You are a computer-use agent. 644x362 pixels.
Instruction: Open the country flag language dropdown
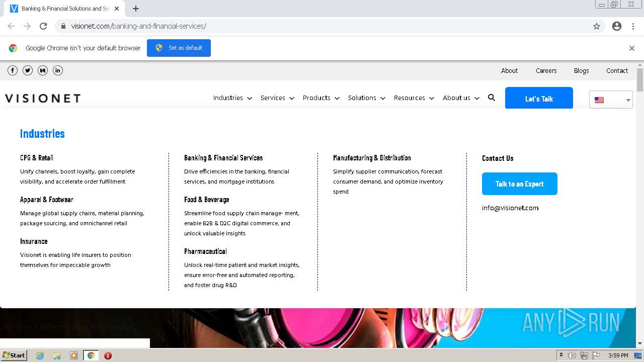click(611, 100)
